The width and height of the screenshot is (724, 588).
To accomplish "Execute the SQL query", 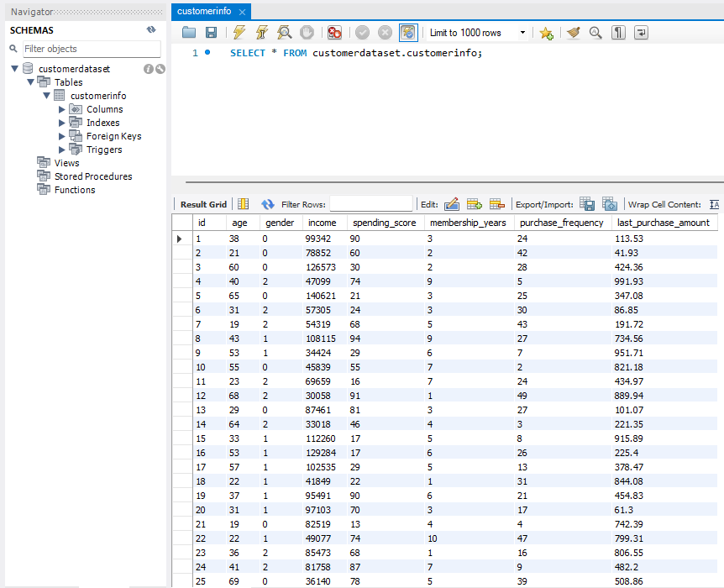I will click(x=239, y=32).
